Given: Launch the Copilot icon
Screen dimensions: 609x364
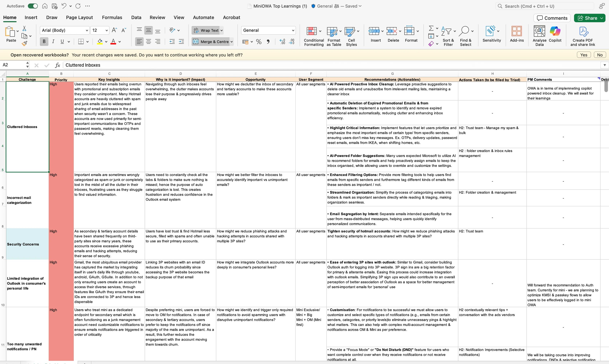Looking at the screenshot, I should (555, 31).
